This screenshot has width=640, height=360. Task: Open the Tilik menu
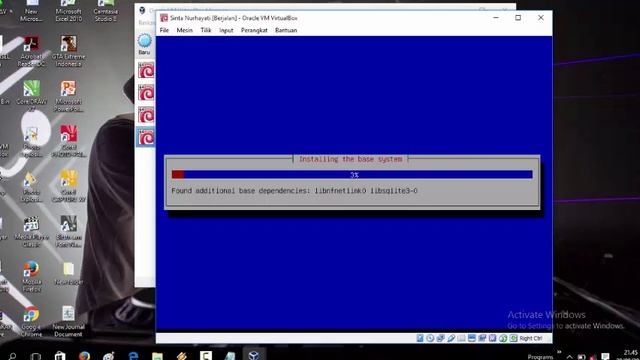pos(206,30)
